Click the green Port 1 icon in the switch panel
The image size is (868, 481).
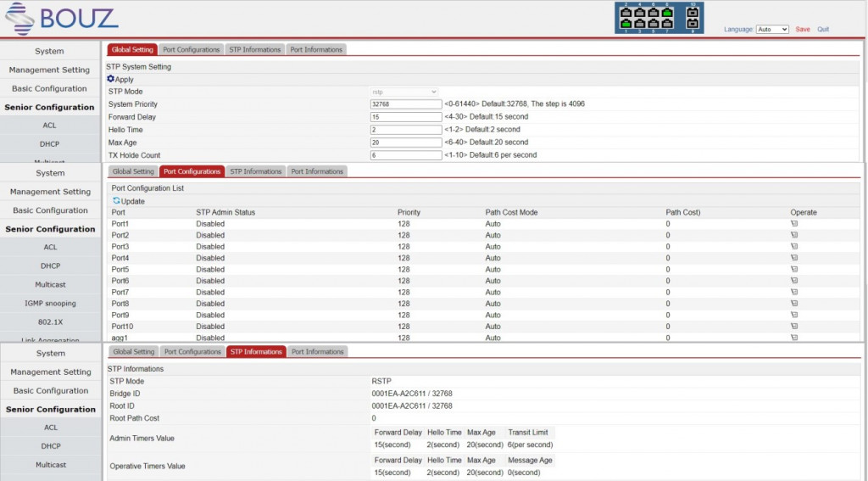pos(626,24)
